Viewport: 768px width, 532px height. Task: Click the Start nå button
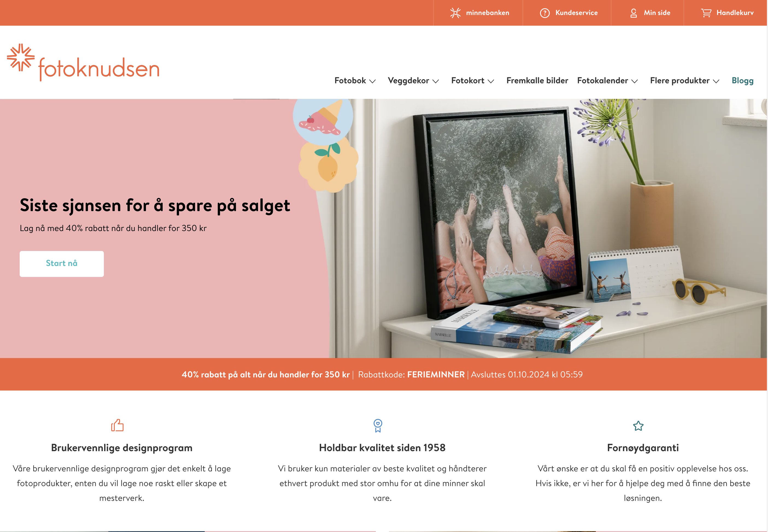click(x=62, y=264)
